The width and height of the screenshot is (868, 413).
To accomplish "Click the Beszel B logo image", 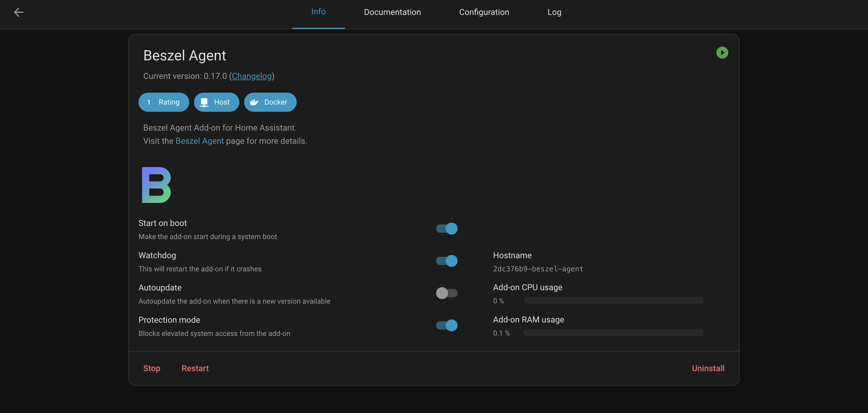I will (x=156, y=185).
